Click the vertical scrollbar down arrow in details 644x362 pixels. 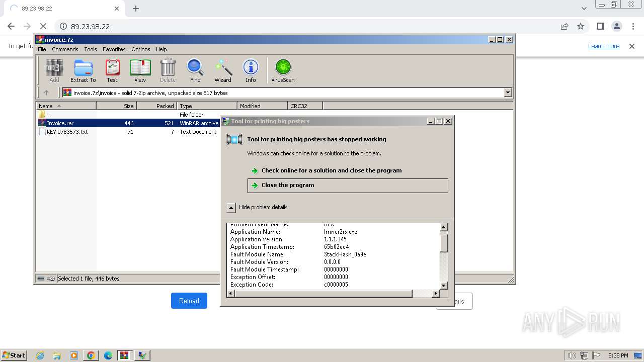pyautogui.click(x=443, y=286)
